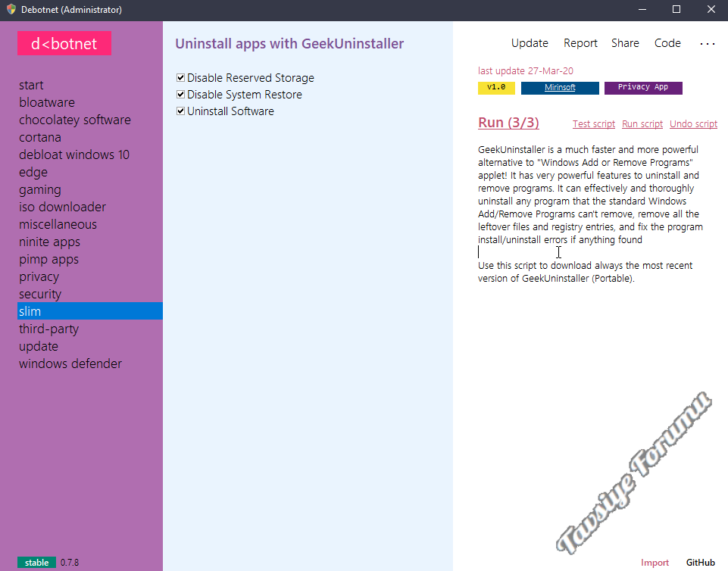Viewport: 728px width, 571px height.
Task: Click the Privacy App badge
Action: click(x=643, y=88)
